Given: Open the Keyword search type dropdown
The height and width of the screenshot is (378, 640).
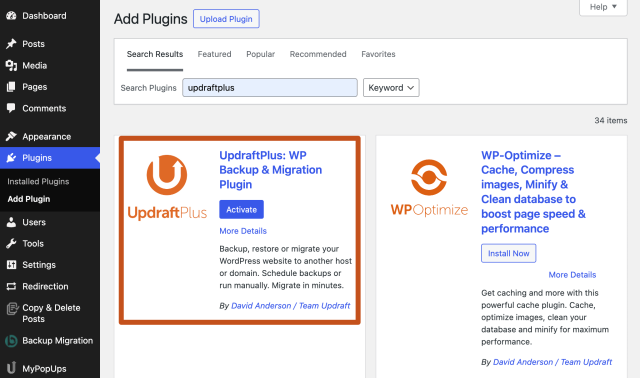Looking at the screenshot, I should point(391,88).
